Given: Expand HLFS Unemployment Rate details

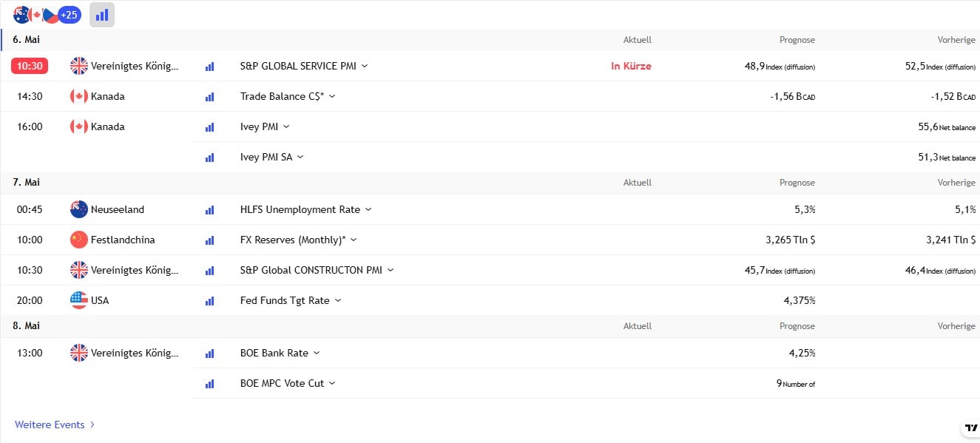Looking at the screenshot, I should [368, 209].
